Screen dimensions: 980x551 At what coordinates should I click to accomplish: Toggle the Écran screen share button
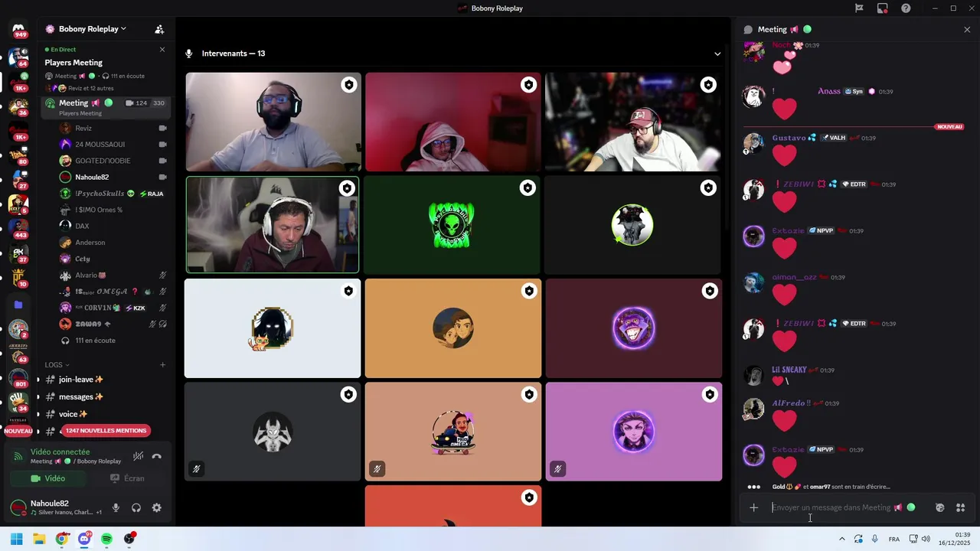click(x=127, y=478)
